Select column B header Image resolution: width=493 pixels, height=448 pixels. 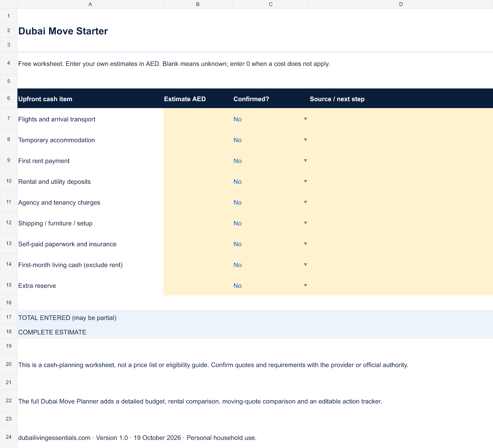(198, 4)
